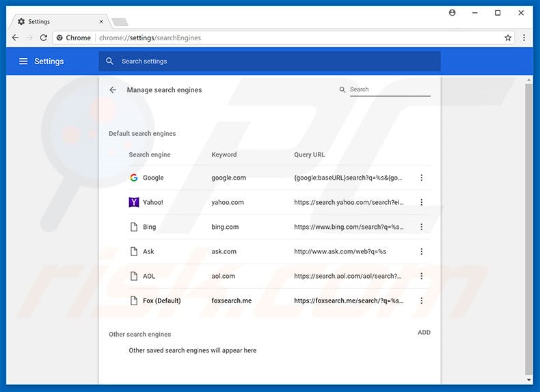The width and height of the screenshot is (540, 392).
Task: Click the Yahoo! logo icon
Action: [x=133, y=202]
